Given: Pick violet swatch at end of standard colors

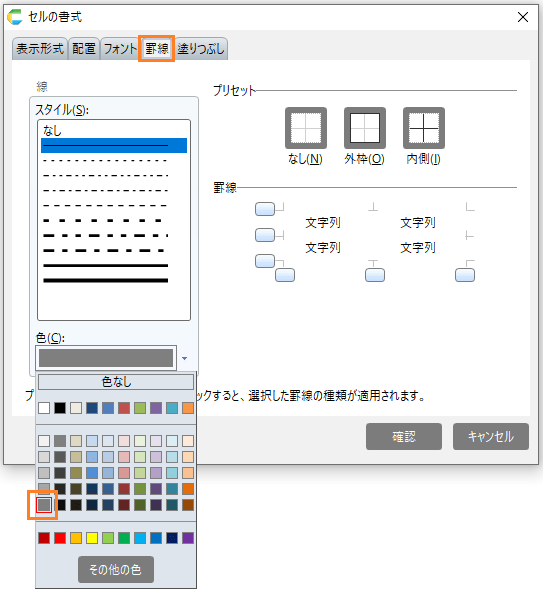Looking at the screenshot, I should click(x=188, y=538).
